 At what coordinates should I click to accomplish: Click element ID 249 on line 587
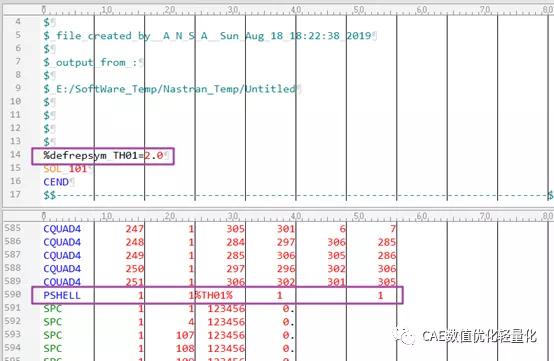[x=135, y=255]
